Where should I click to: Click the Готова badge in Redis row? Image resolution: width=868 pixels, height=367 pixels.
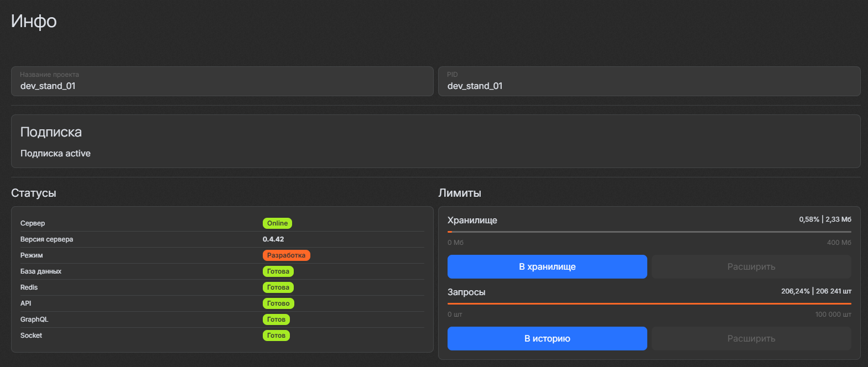pyautogui.click(x=278, y=287)
